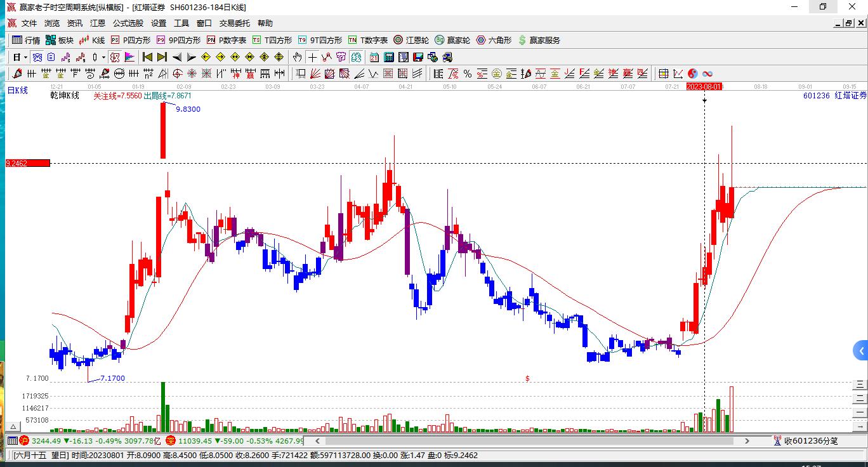Open the 设置 menu
Viewport: 868px width, 467px height.
159,23
